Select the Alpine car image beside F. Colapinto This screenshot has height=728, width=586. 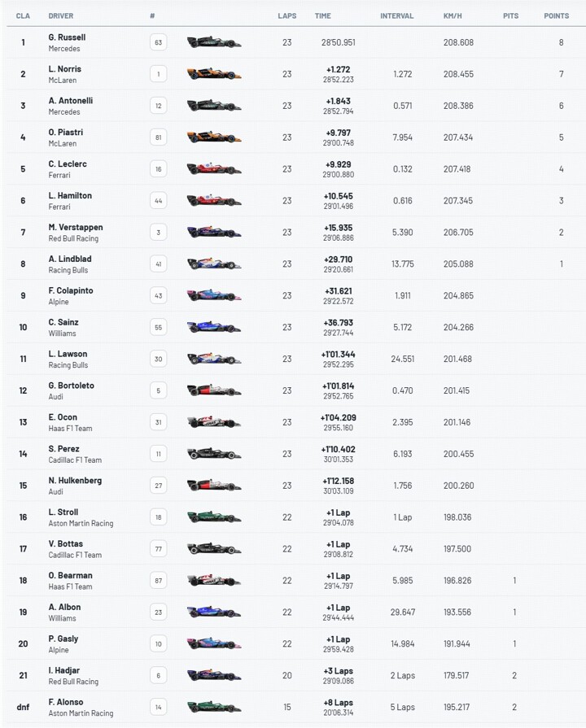click(x=214, y=295)
